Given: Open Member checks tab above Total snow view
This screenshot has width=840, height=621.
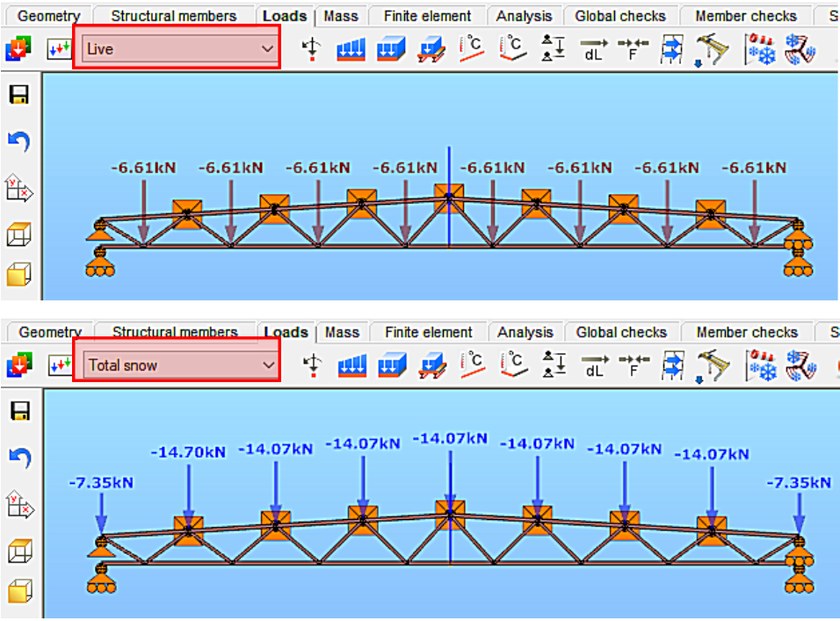Looking at the screenshot, I should pos(747,332).
